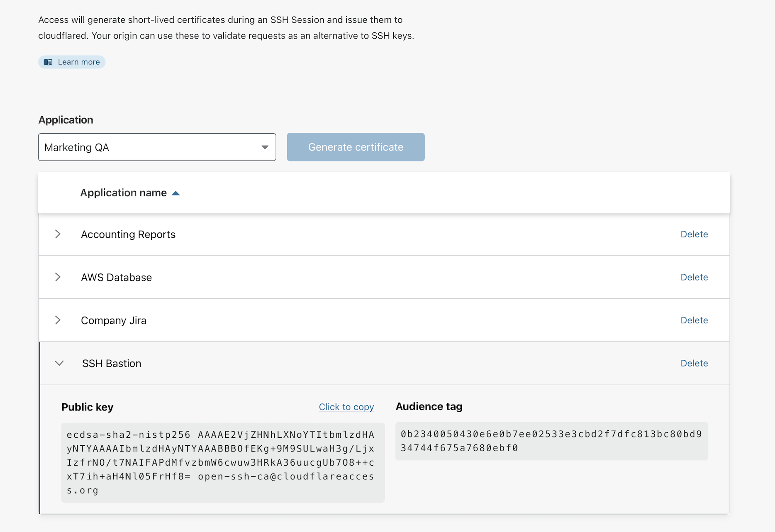
Task: Collapse the SSH Bastion row chevron
Action: tap(59, 364)
